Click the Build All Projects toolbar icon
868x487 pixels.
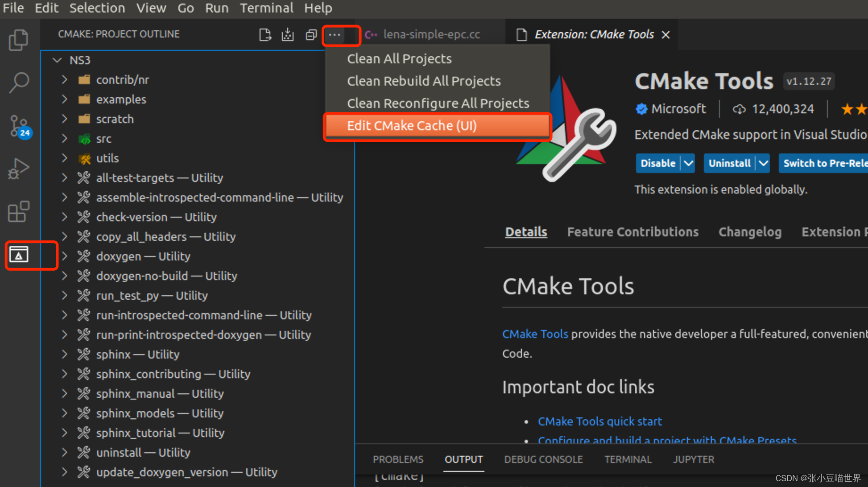tap(288, 34)
